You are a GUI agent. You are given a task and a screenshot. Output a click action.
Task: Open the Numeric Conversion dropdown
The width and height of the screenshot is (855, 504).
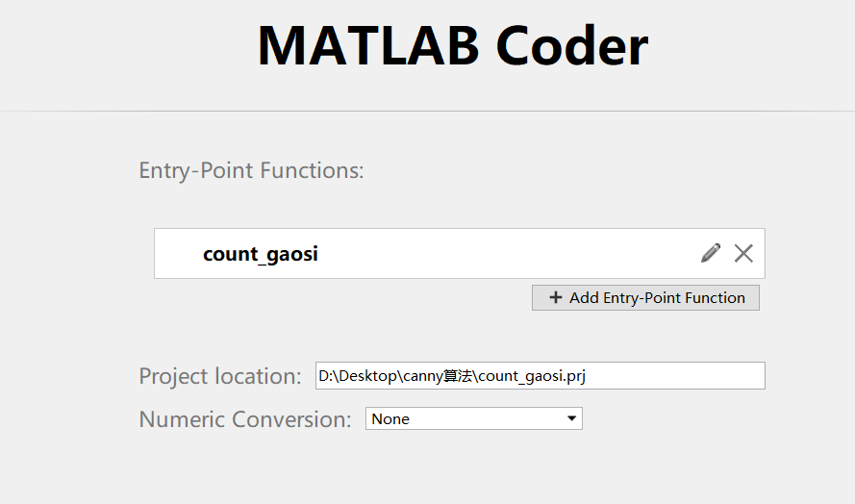click(473, 418)
